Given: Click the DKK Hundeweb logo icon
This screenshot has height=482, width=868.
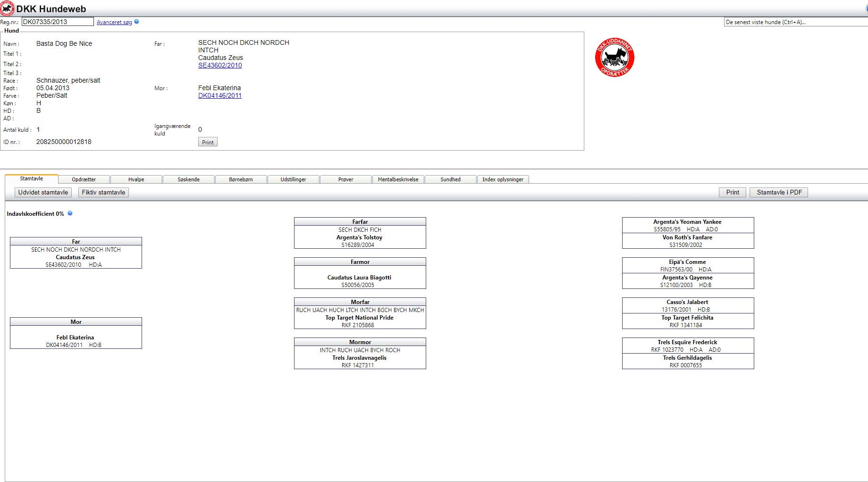Looking at the screenshot, I should click(x=7, y=8).
